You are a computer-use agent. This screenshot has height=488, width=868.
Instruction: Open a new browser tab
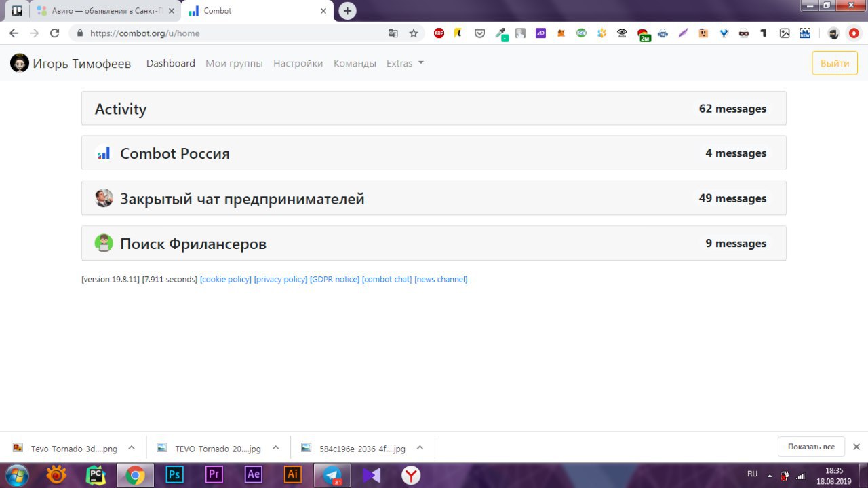[x=348, y=11]
